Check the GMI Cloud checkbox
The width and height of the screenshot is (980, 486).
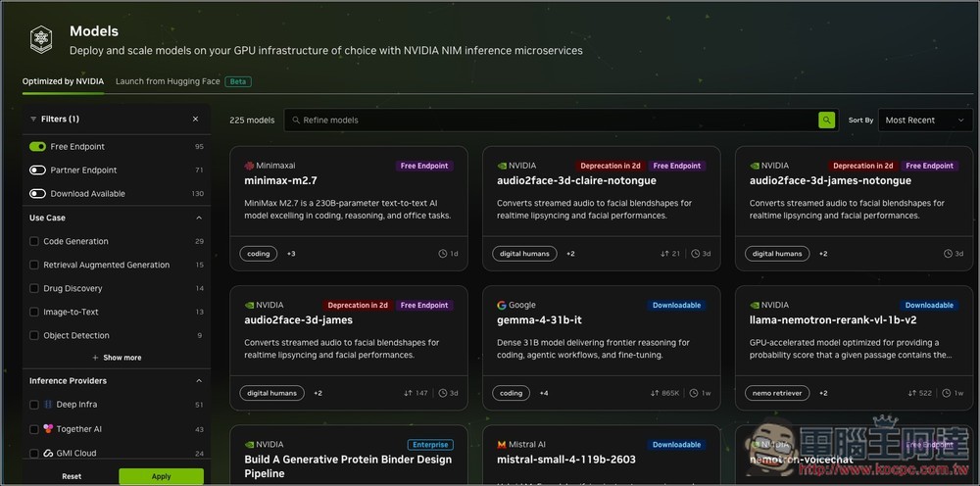[34, 453]
